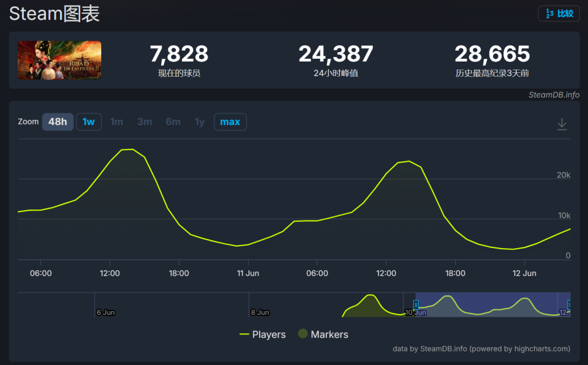Click the 12 Jun axis label
Screen dimensions: 588x365
(524, 273)
